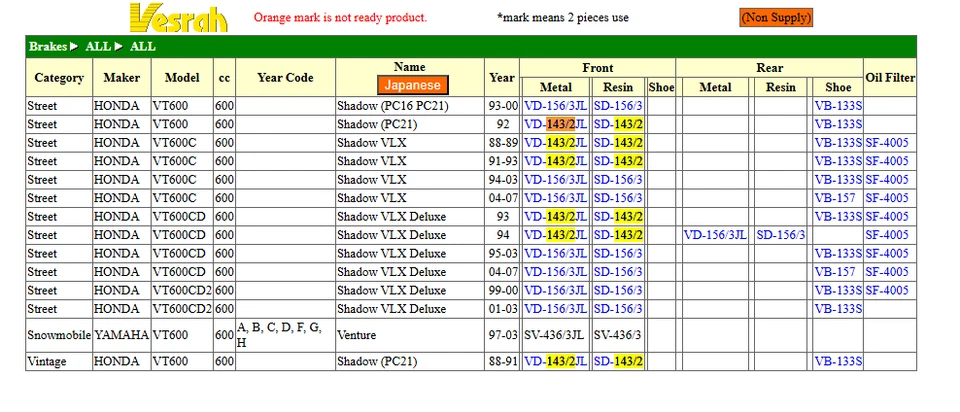Image resolution: width=960 pixels, height=412 pixels.
Task: Click the Snowmobile category cell
Action: [x=59, y=335]
